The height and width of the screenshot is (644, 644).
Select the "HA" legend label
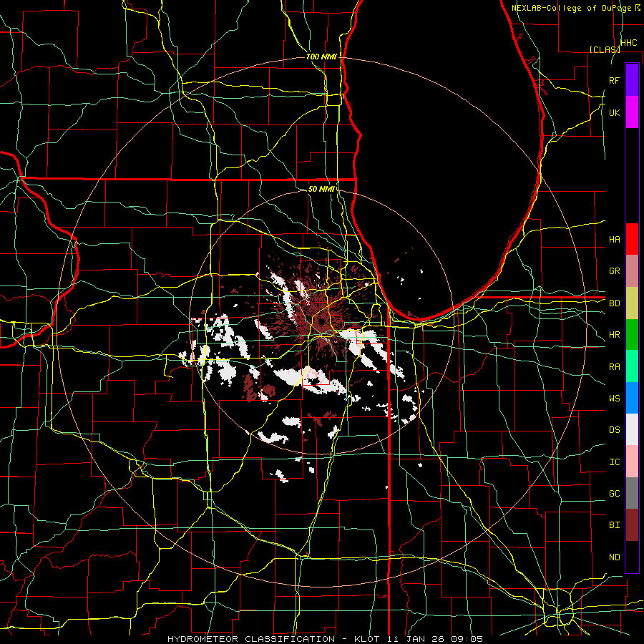click(x=614, y=240)
